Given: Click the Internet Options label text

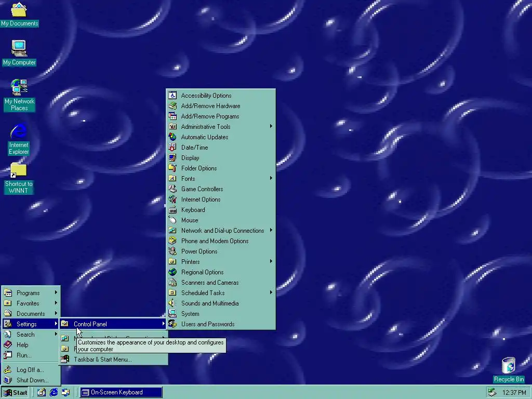Looking at the screenshot, I should (x=201, y=199).
